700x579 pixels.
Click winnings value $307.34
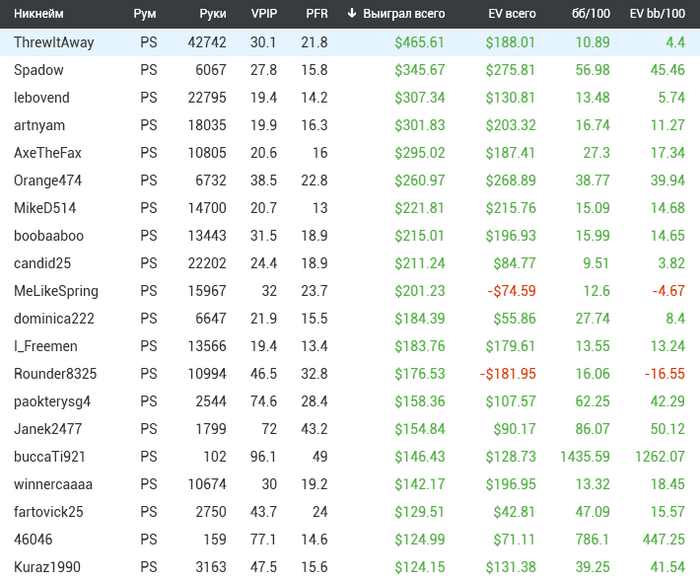(420, 98)
